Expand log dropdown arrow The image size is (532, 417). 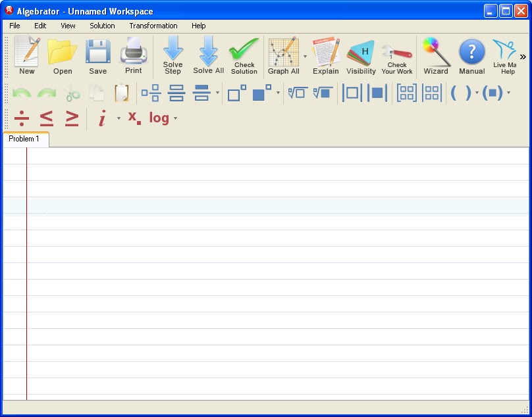tap(175, 118)
